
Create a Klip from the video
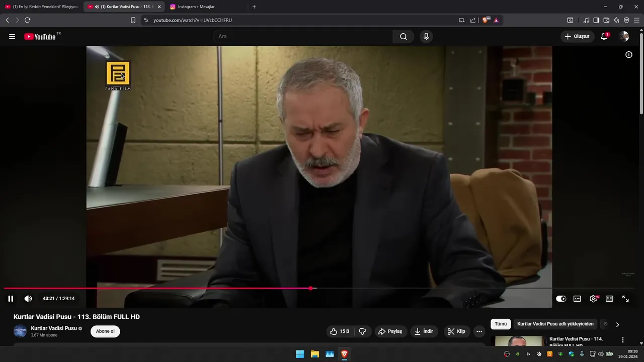click(456, 331)
